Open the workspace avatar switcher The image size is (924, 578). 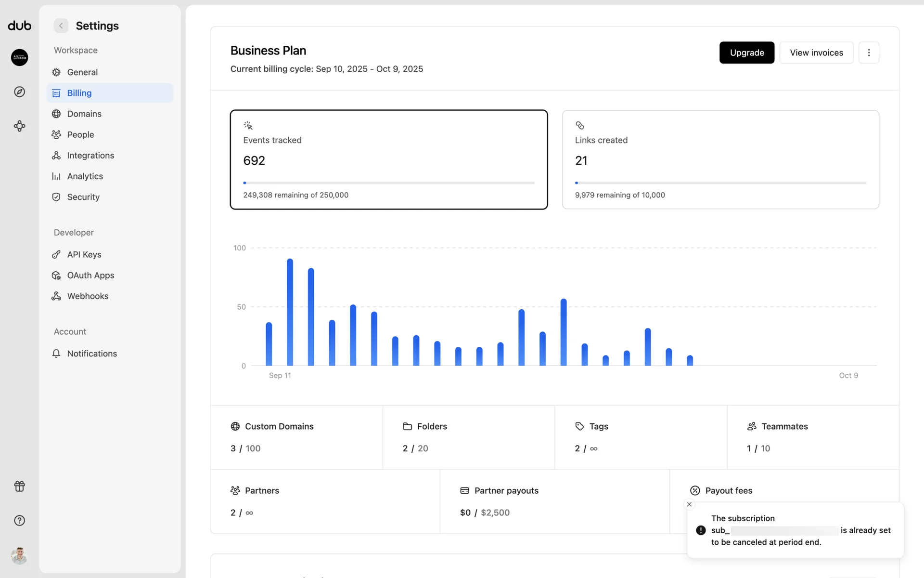[x=19, y=57]
